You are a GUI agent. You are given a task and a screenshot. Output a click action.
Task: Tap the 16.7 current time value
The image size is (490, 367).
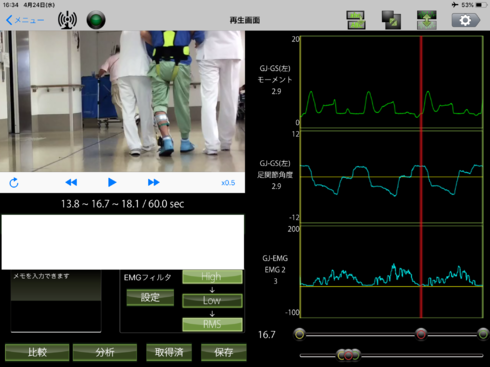(x=267, y=334)
